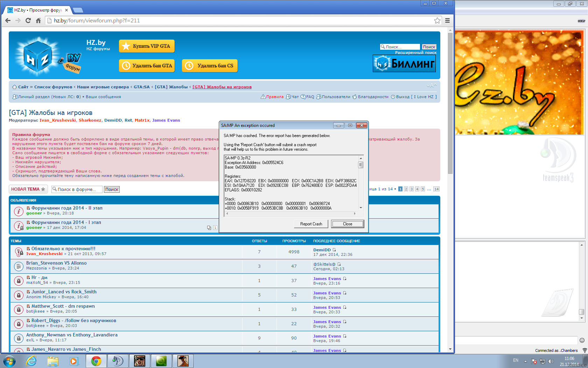Screen dimensions: 588x368
Task: Click Купить VIP GTA button
Action: (x=147, y=46)
